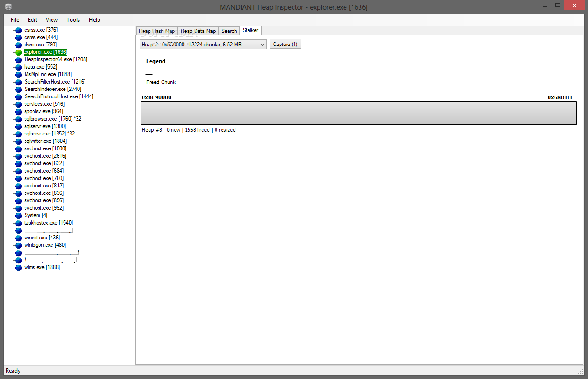588x379 pixels.
Task: Click the icon for winlogon.exe [480]
Action: coord(19,245)
